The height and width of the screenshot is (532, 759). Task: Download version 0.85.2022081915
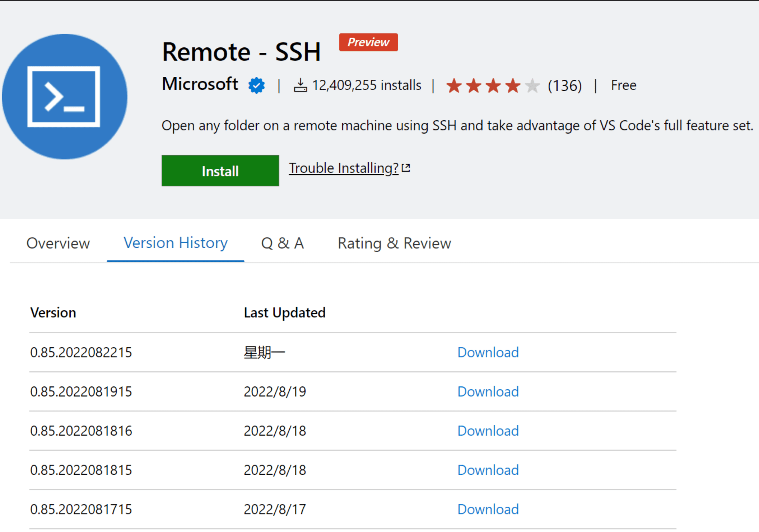click(488, 392)
